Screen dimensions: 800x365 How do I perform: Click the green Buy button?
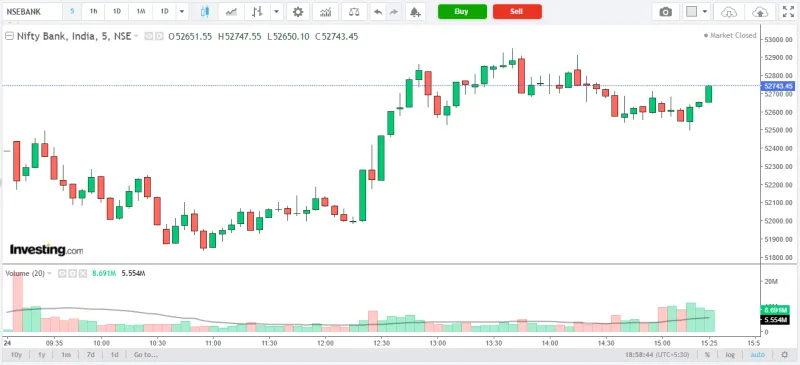point(461,11)
